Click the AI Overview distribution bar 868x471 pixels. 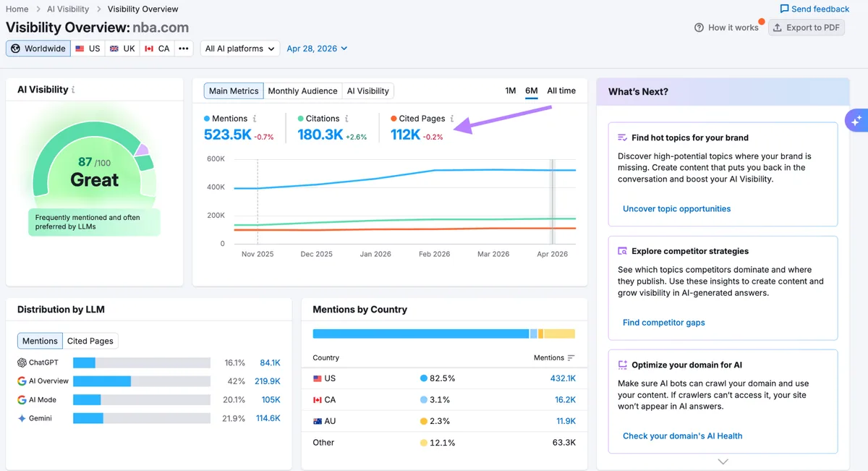pyautogui.click(x=141, y=381)
